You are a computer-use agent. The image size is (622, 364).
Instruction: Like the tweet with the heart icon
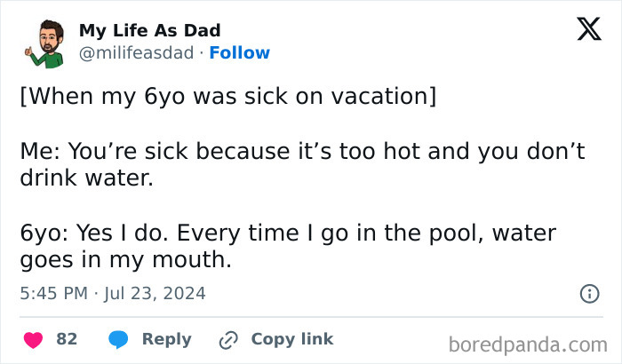click(x=33, y=339)
